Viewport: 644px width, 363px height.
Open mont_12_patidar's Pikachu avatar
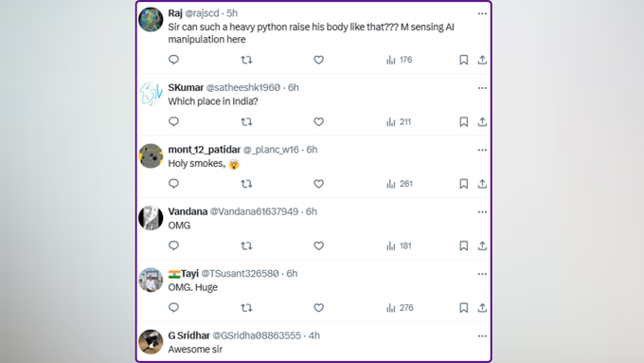[151, 155]
